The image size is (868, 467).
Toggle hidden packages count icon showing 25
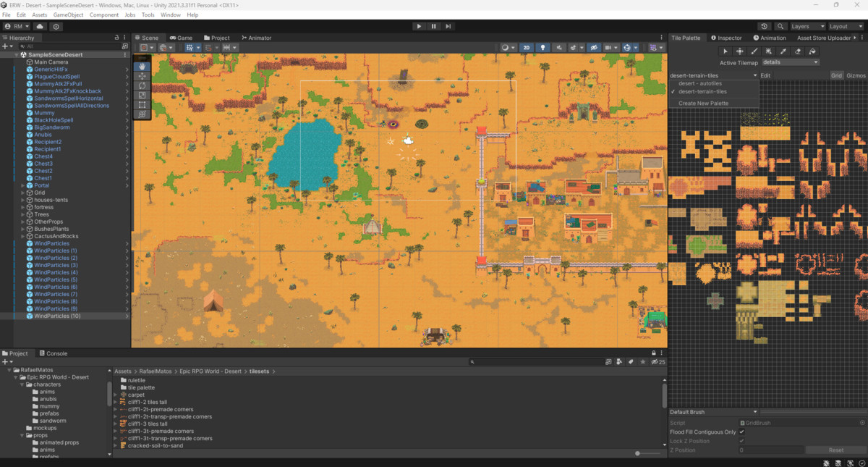[658, 361]
